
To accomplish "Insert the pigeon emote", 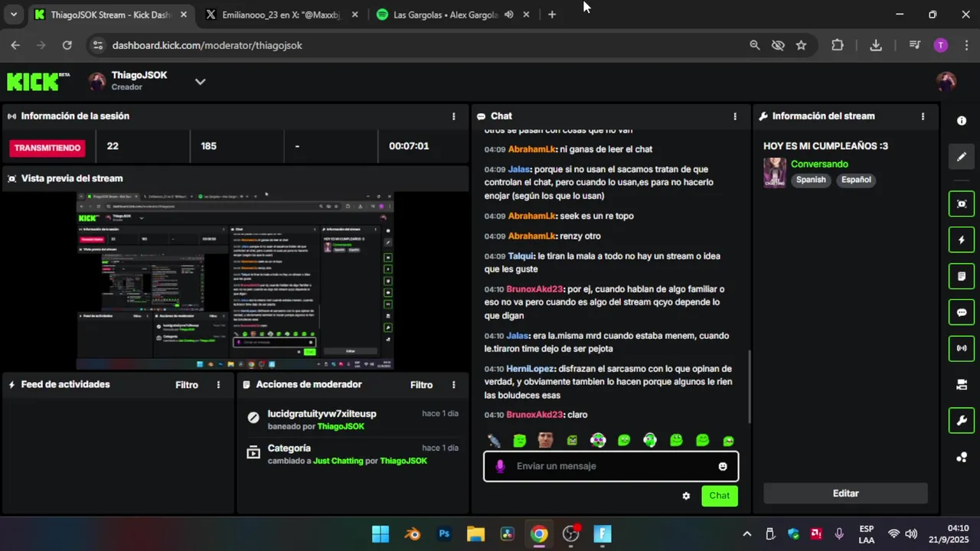I will [494, 440].
